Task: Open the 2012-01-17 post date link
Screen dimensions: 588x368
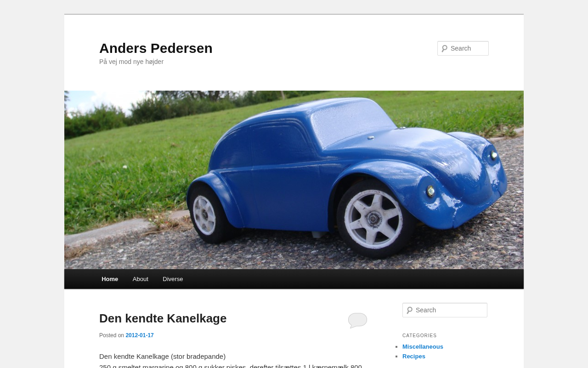Action: (x=140, y=335)
